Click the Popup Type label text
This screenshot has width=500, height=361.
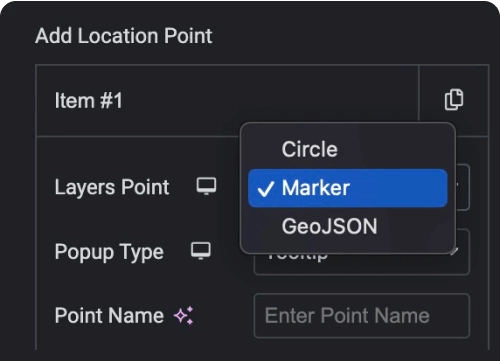coord(109,252)
